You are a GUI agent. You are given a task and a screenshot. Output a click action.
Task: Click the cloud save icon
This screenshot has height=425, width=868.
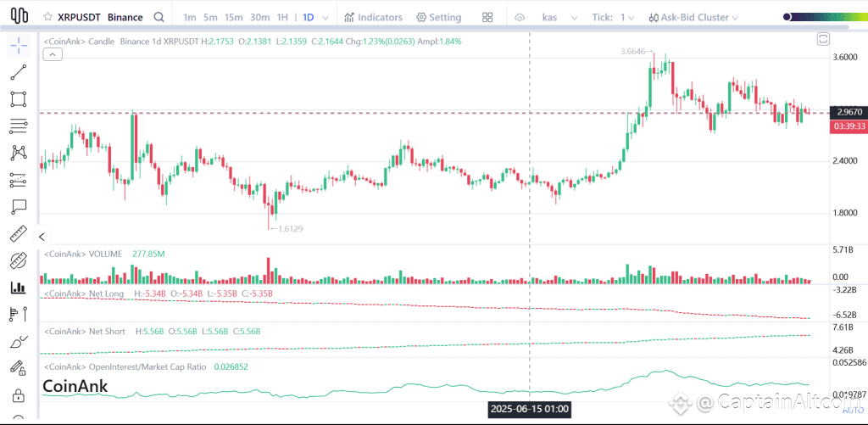(520, 17)
